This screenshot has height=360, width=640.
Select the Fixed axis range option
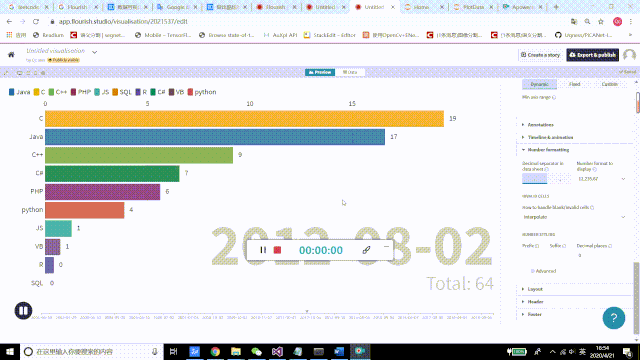574,84
